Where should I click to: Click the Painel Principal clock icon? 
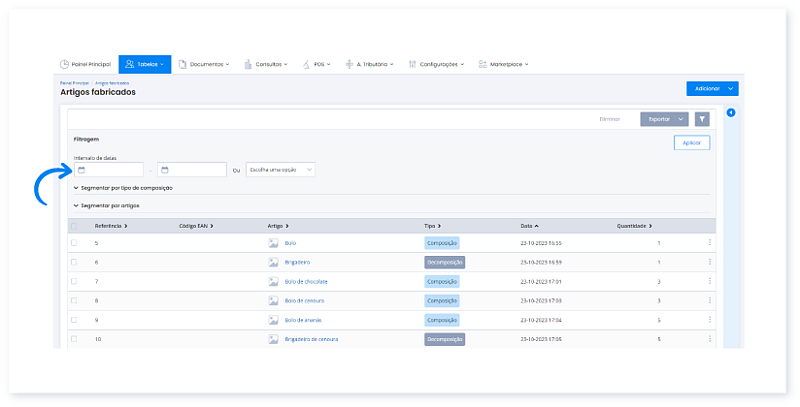click(x=64, y=64)
